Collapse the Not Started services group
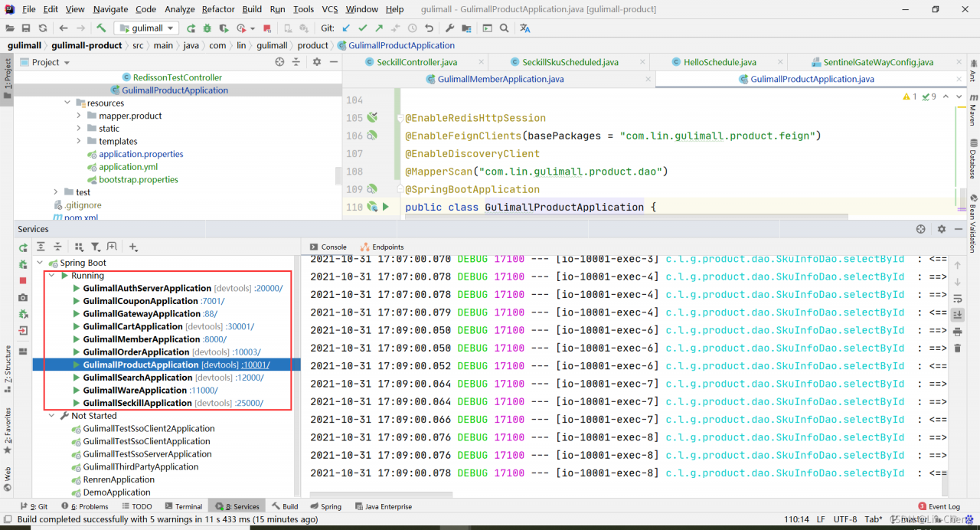Viewport: 980px width, 530px height. point(52,416)
